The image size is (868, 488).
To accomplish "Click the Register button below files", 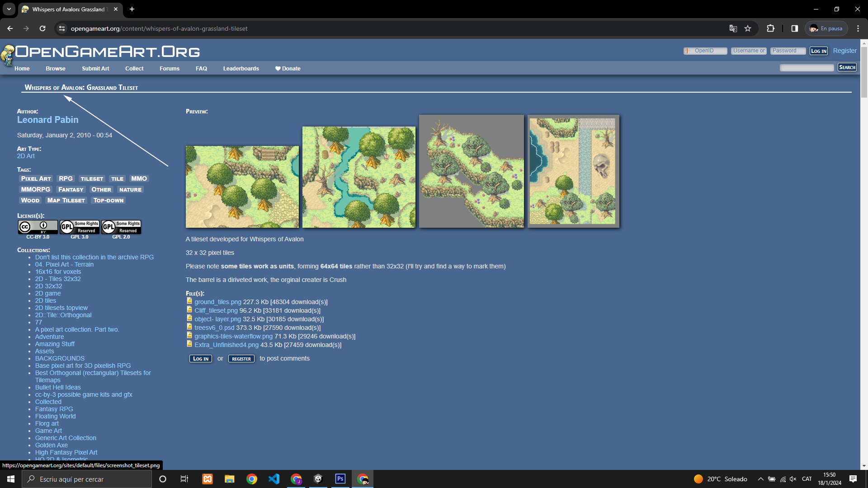I will coord(241,359).
